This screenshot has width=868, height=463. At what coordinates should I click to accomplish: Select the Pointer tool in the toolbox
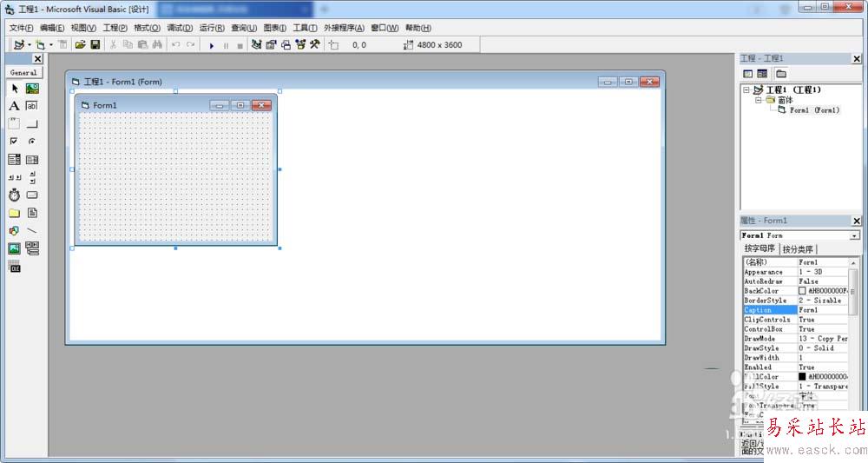pyautogui.click(x=15, y=89)
